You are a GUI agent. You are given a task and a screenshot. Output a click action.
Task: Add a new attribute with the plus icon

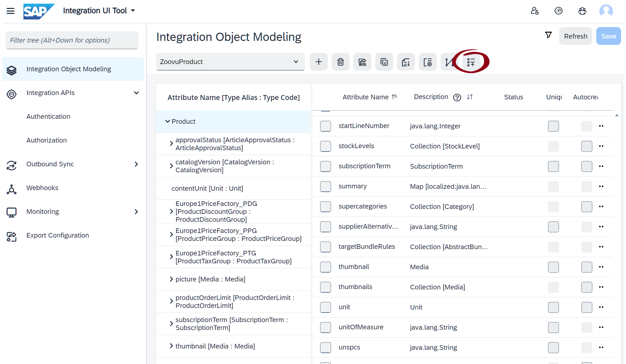[x=318, y=62]
